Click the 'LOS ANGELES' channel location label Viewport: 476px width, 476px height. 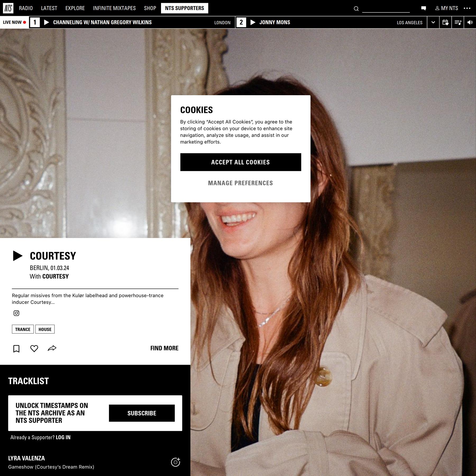coord(410,23)
